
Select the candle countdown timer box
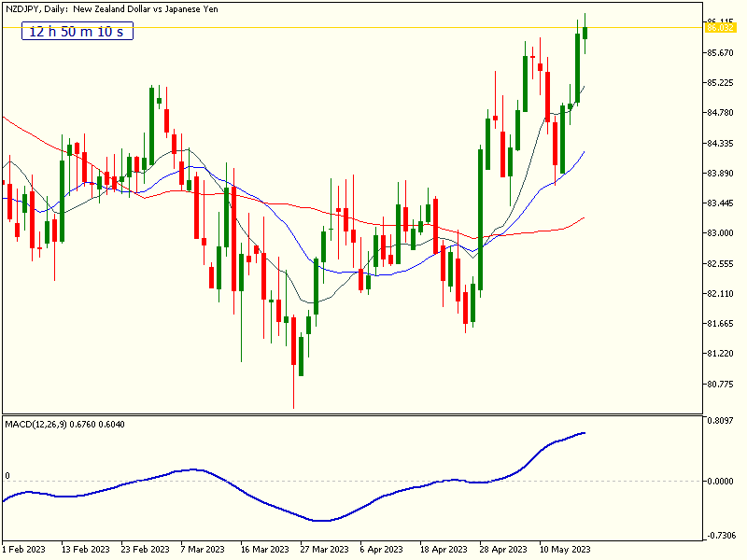coord(76,31)
